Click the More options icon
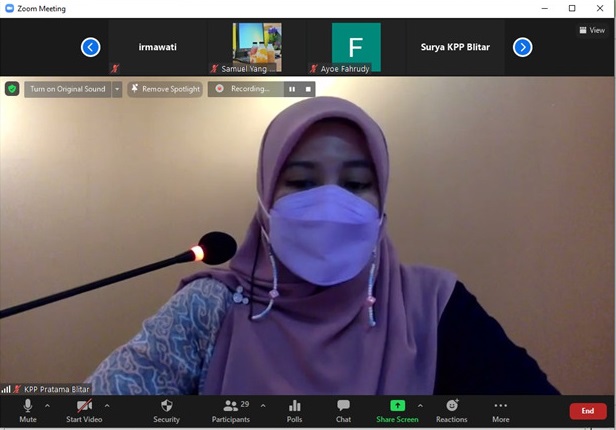 tap(500, 406)
